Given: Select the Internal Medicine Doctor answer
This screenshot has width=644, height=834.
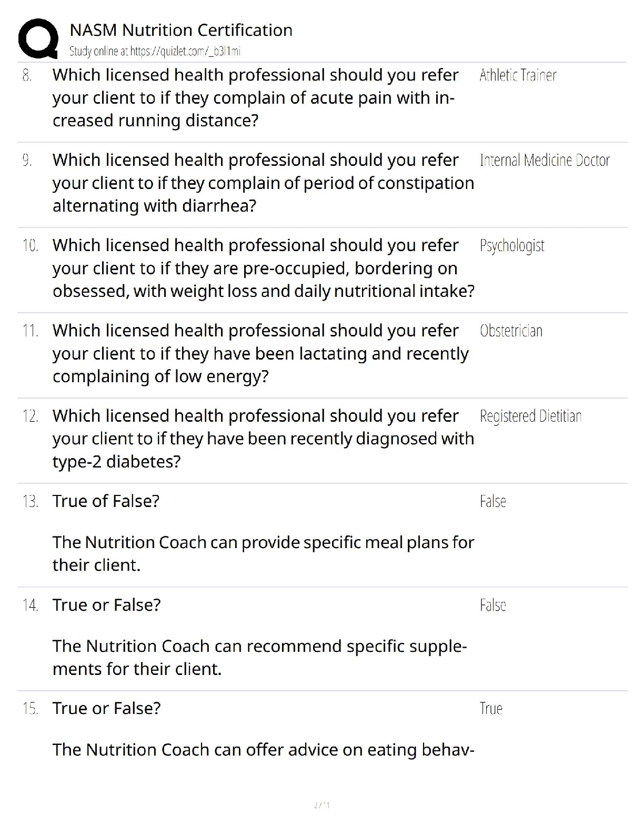Looking at the screenshot, I should pyautogui.click(x=545, y=161).
